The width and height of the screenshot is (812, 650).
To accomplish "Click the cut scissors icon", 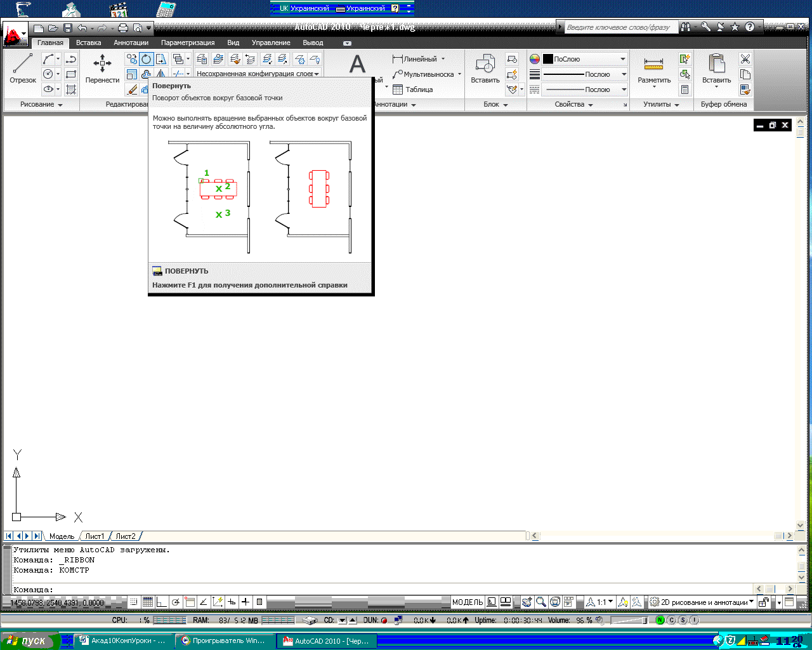I will (x=745, y=59).
